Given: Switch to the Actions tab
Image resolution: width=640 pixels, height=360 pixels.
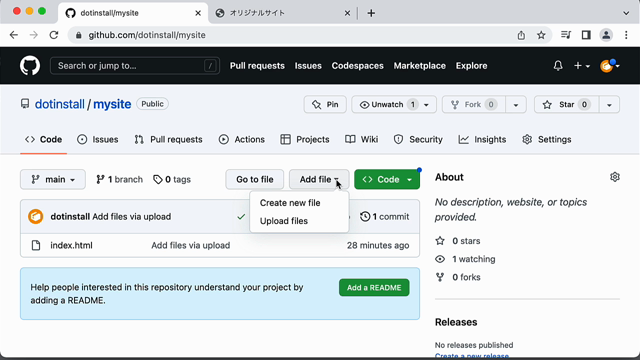Looking at the screenshot, I should 242,140.
